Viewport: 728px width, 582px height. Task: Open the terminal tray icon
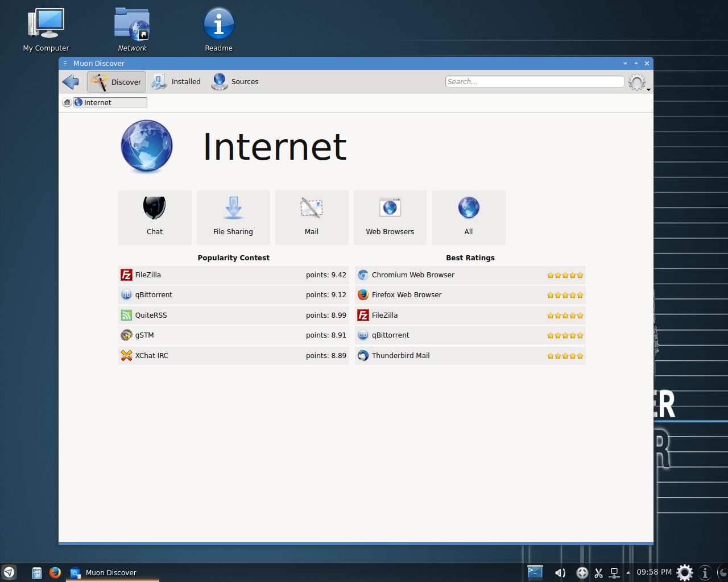click(x=535, y=572)
